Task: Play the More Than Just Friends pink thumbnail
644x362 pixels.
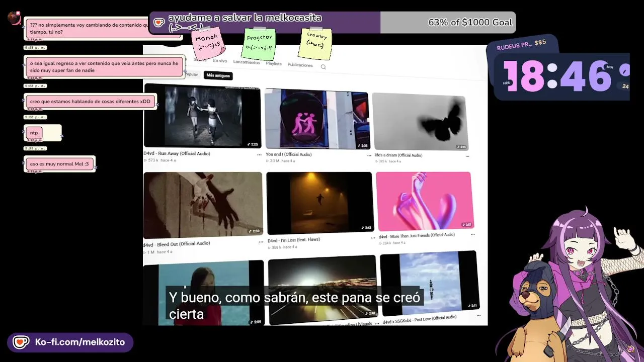Action: (x=424, y=201)
